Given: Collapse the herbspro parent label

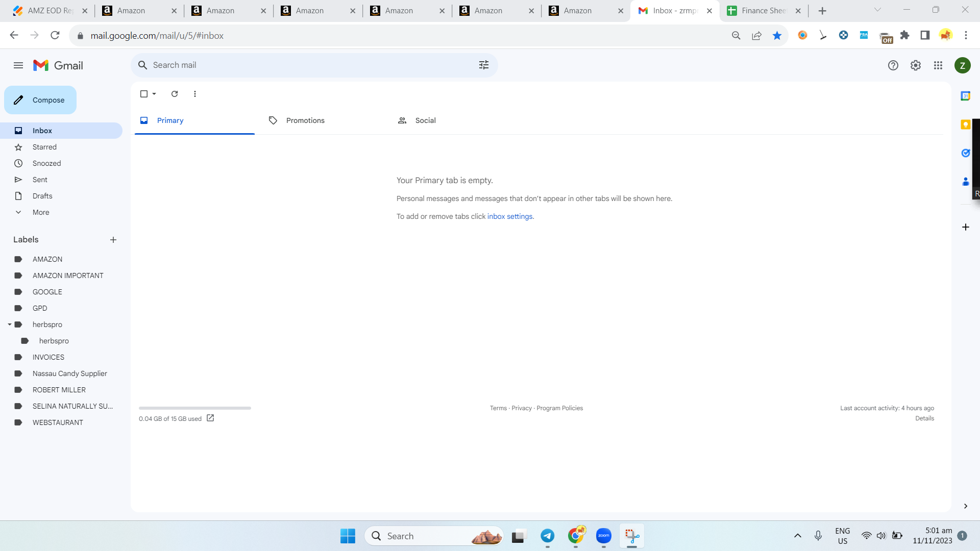Looking at the screenshot, I should click(9, 324).
